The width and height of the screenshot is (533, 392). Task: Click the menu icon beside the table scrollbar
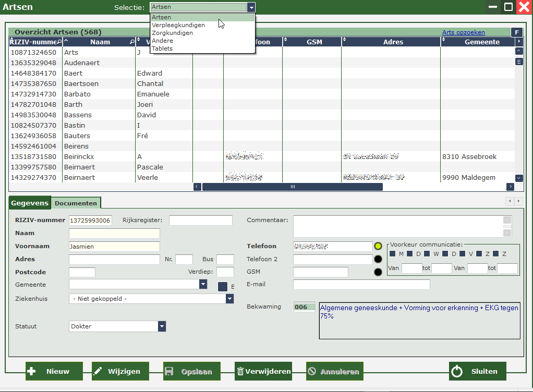point(518,62)
